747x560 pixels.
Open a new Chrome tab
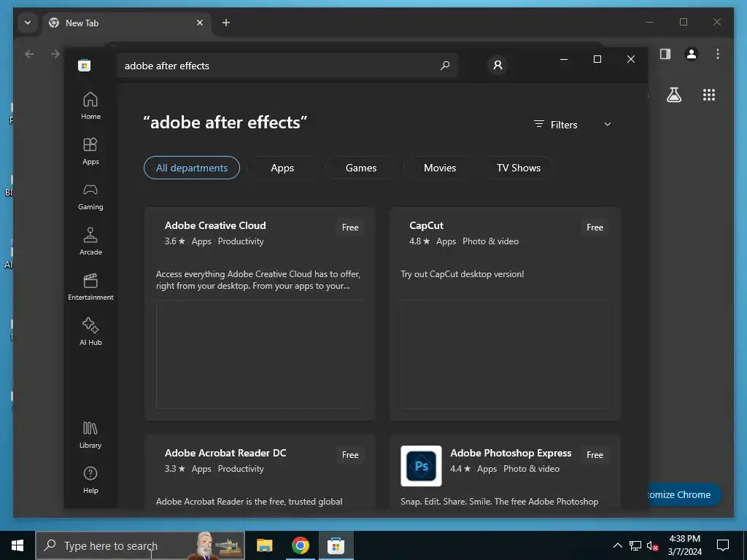click(x=226, y=23)
